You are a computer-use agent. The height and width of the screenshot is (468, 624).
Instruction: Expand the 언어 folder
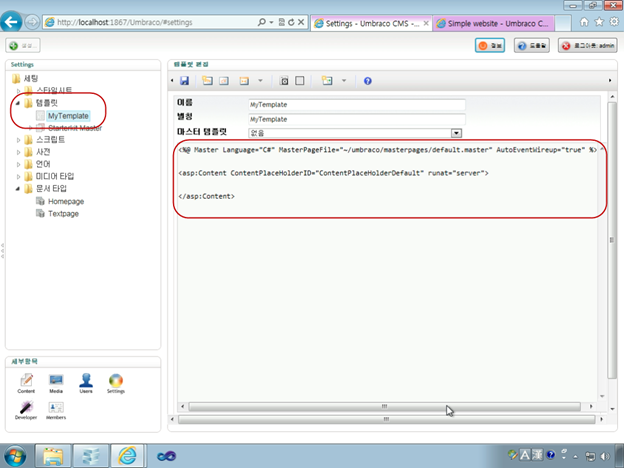coord(18,164)
